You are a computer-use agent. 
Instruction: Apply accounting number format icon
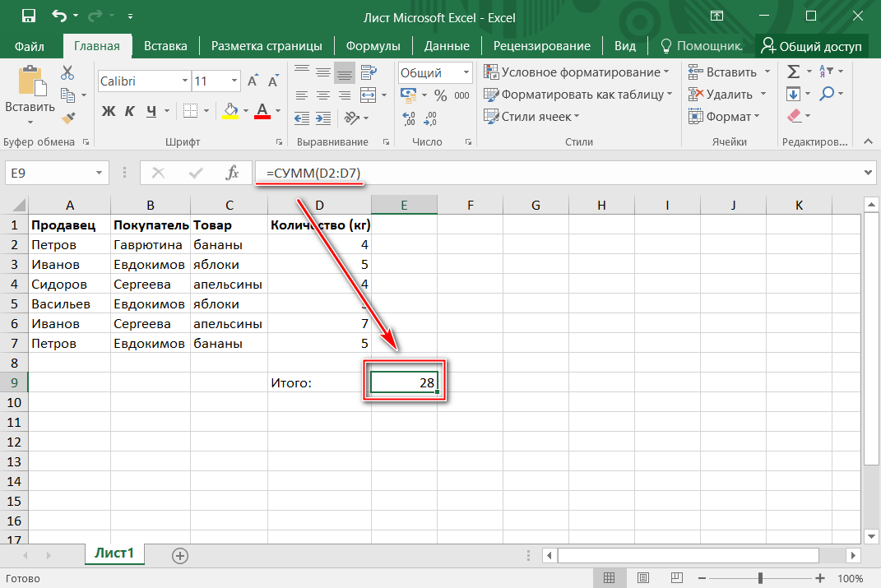(x=409, y=95)
